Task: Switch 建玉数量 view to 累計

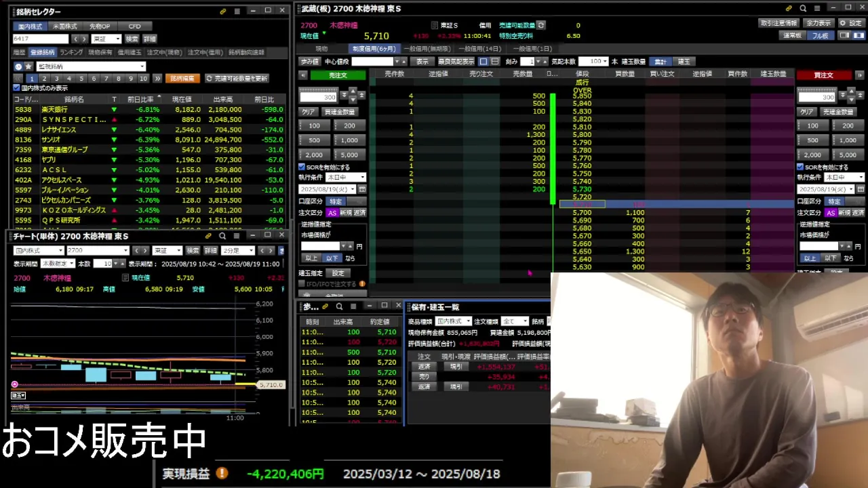Action: 660,62
